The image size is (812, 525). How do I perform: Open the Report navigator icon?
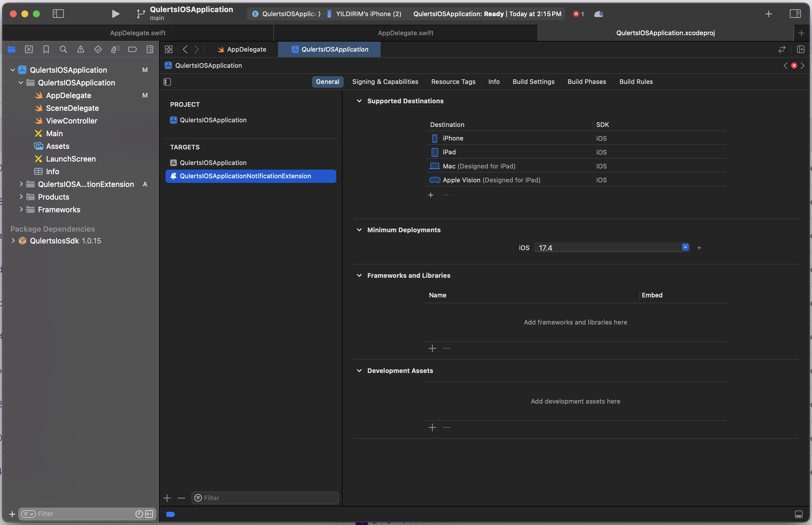coord(150,49)
